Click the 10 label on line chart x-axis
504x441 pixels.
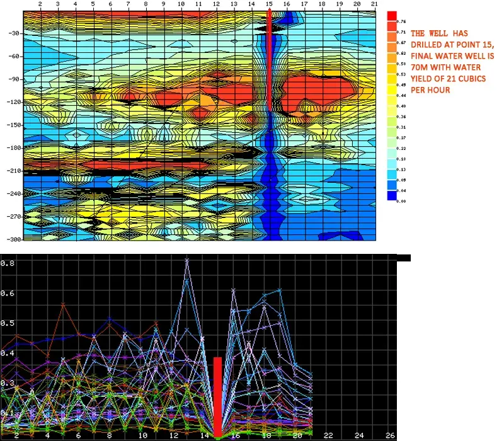[143, 435]
